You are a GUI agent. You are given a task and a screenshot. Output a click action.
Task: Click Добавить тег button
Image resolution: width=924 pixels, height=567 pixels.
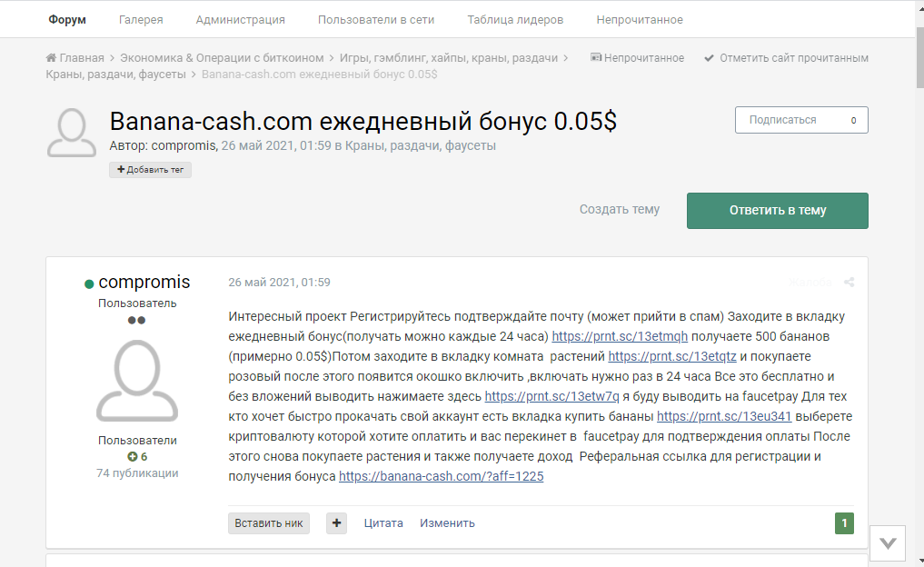(x=150, y=170)
